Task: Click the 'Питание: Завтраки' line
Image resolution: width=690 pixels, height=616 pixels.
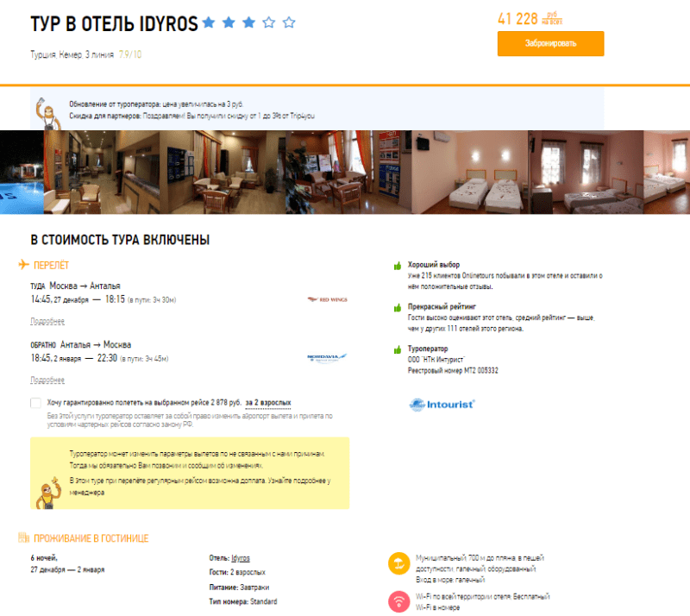Action: (x=239, y=587)
